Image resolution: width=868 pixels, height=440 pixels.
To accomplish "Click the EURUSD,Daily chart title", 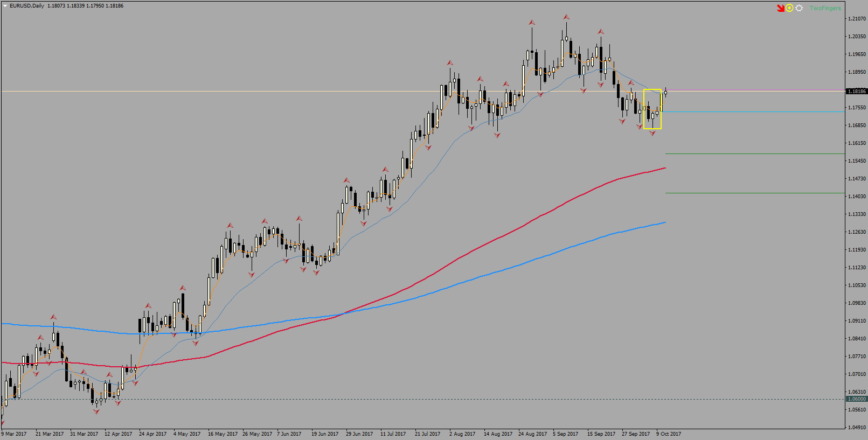I will (x=27, y=6).
